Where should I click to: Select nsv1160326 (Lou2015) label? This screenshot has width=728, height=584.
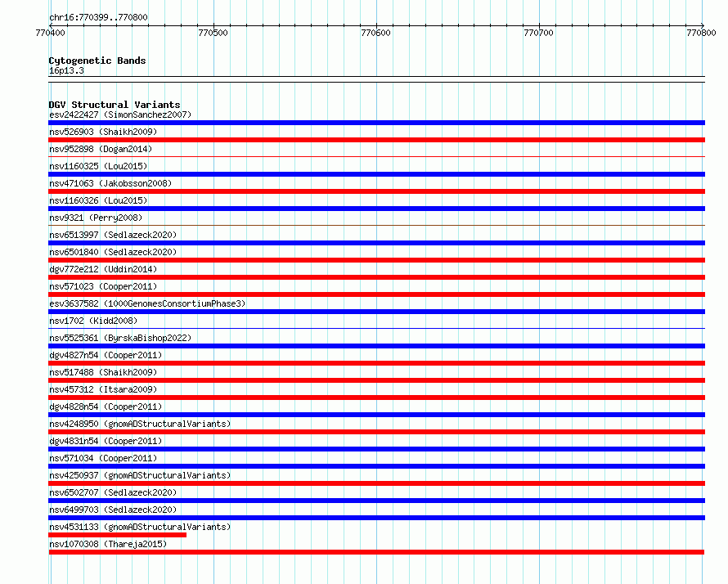[x=98, y=200]
